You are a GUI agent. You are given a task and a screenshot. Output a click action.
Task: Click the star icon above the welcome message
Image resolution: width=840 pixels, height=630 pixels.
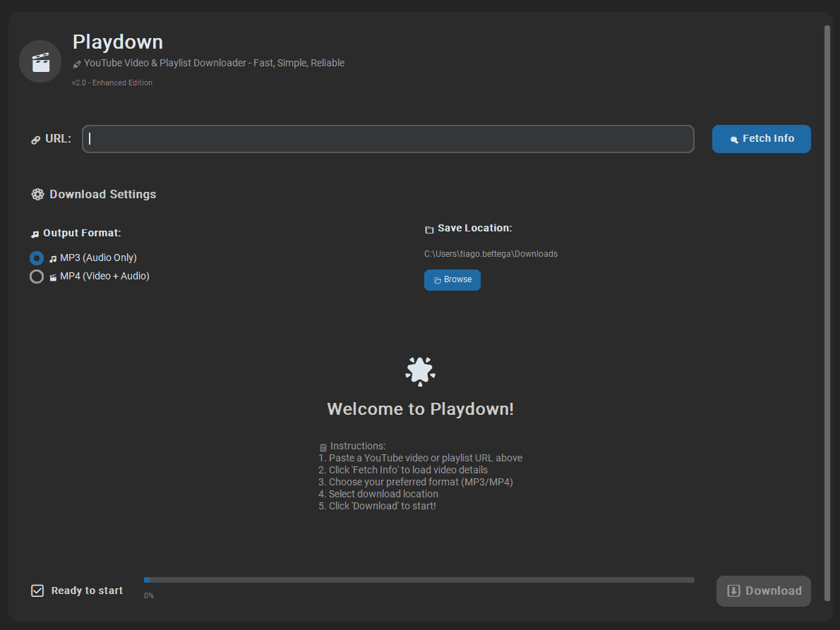click(x=420, y=370)
